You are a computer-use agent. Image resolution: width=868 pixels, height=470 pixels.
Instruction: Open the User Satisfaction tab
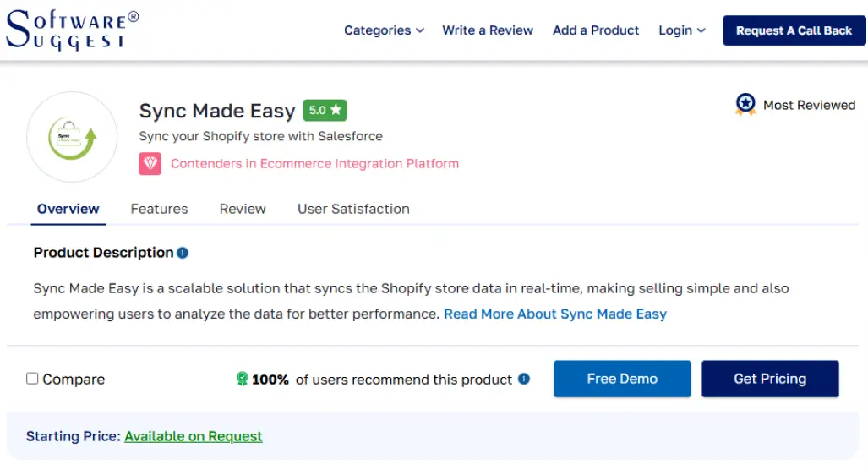coord(353,209)
